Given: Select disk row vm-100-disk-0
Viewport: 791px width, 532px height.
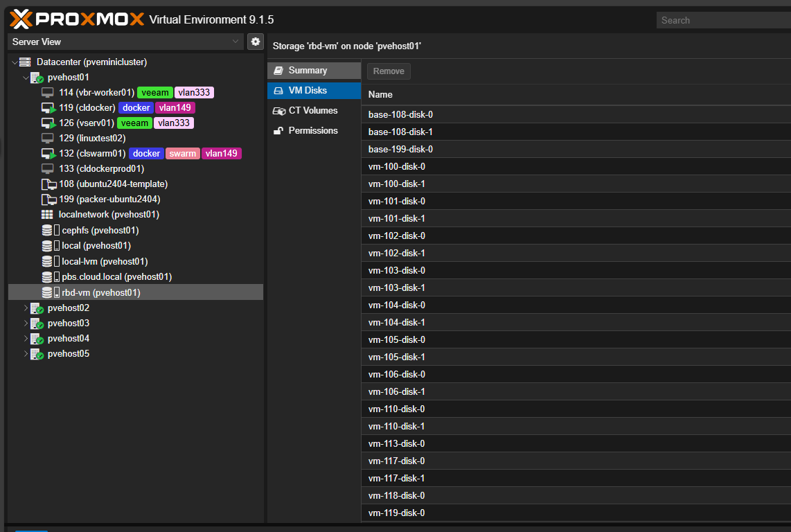Looking at the screenshot, I should 576,166.
